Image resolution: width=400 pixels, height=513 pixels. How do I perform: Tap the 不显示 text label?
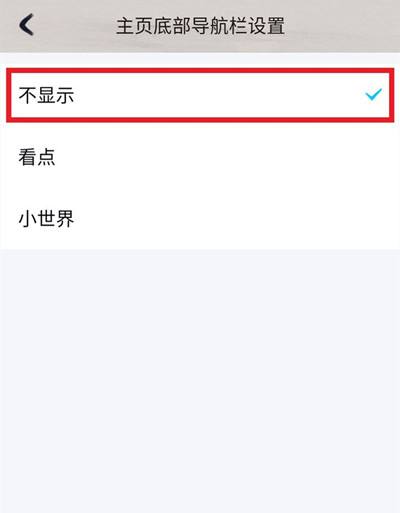(x=46, y=95)
